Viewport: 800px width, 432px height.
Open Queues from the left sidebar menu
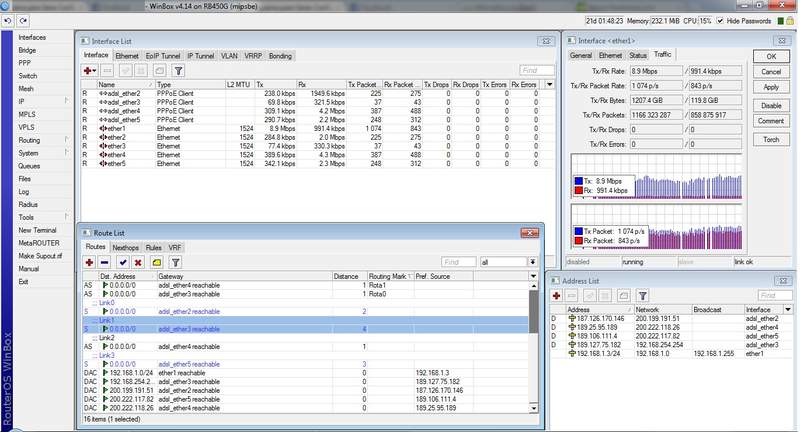tap(28, 166)
